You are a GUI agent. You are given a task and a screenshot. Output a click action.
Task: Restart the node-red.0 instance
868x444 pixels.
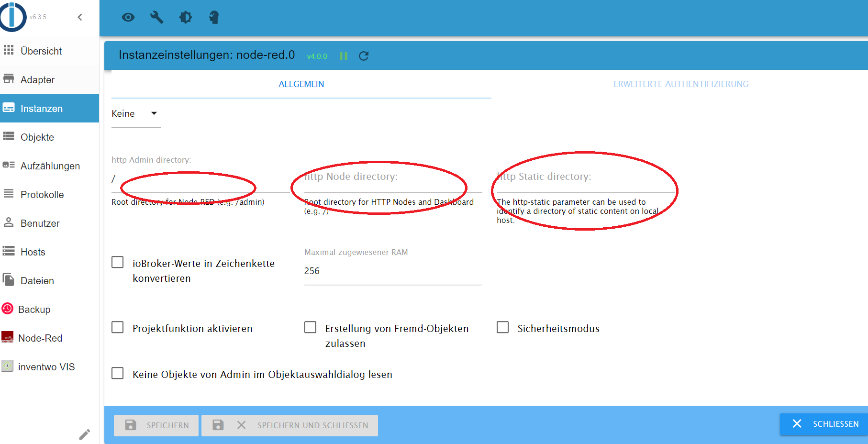[364, 56]
